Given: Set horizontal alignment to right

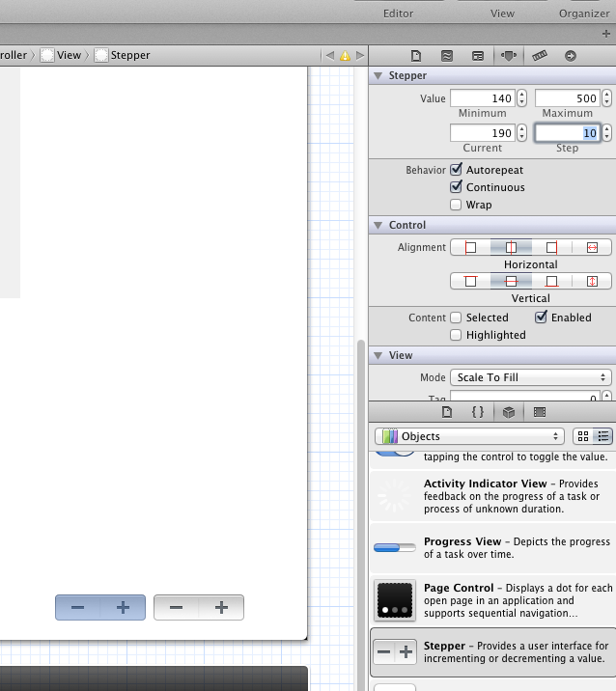Looking at the screenshot, I should (x=551, y=247).
